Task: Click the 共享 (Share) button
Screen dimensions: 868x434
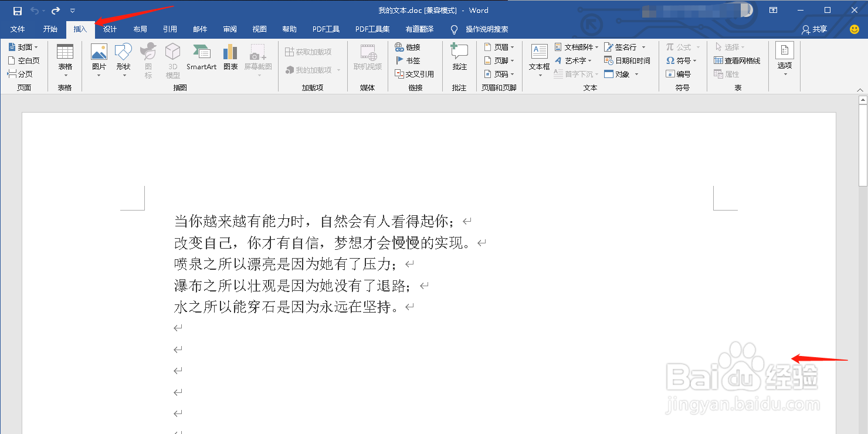Action: tap(815, 29)
